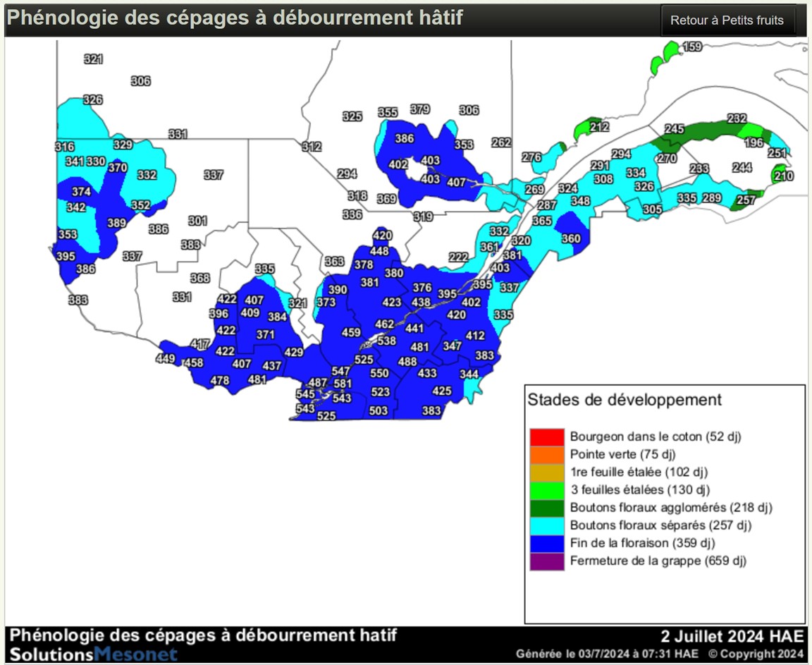Click the 550 value marker on the map
The image size is (812, 665).
(x=379, y=374)
